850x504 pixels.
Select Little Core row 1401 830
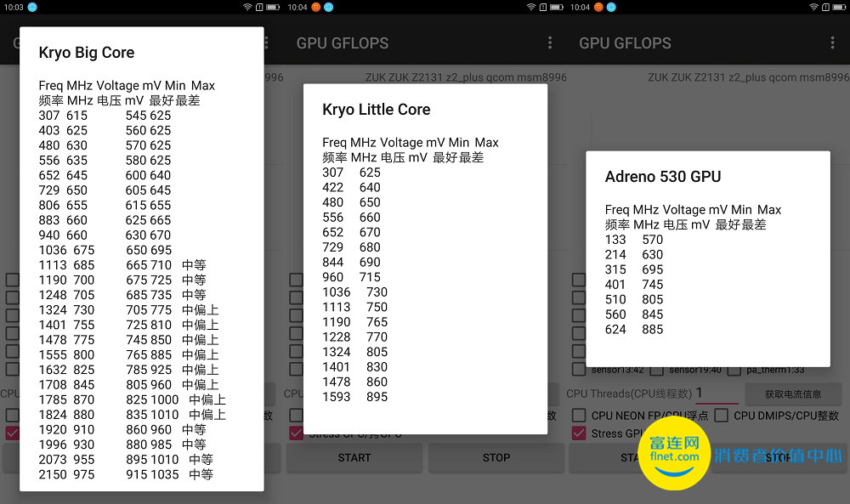coord(355,367)
